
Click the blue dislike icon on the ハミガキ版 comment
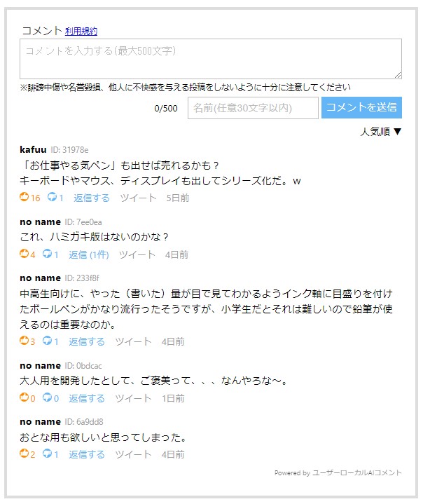[47, 254]
